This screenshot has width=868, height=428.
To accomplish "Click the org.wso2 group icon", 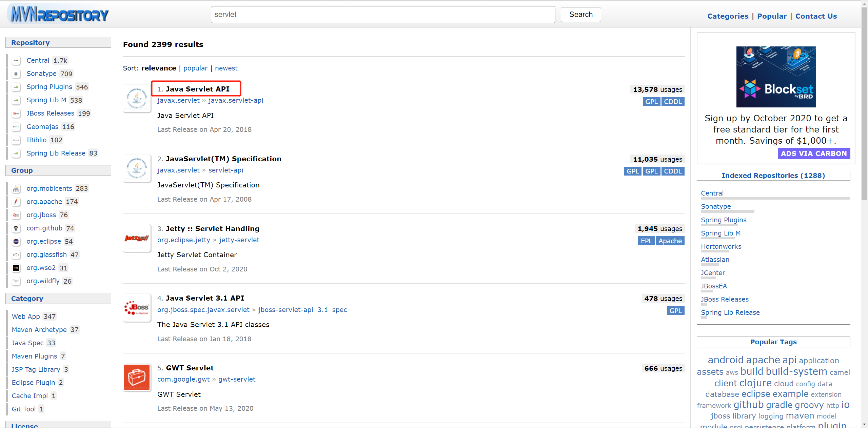I will (16, 268).
